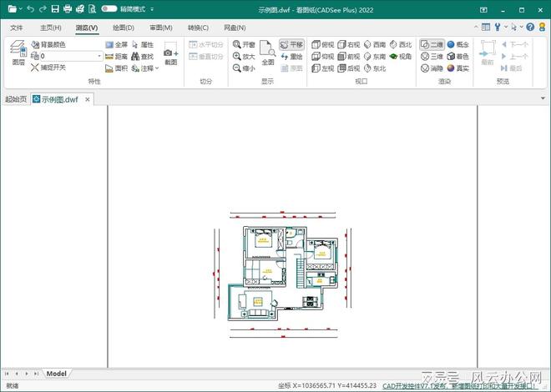Viewport: 551px width, 392px height.
Task: Click the 全图 (Full drawing) icon
Action: pos(267,53)
